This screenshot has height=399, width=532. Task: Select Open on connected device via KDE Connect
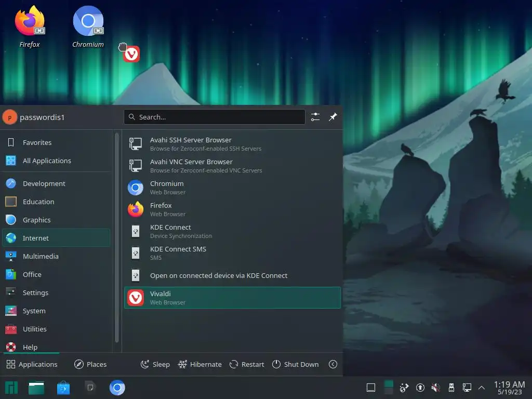[232, 275]
